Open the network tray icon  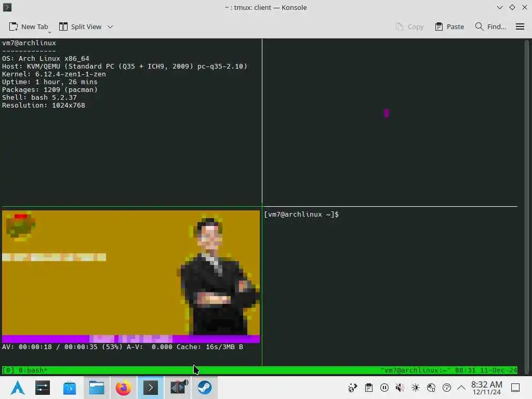pos(431,388)
